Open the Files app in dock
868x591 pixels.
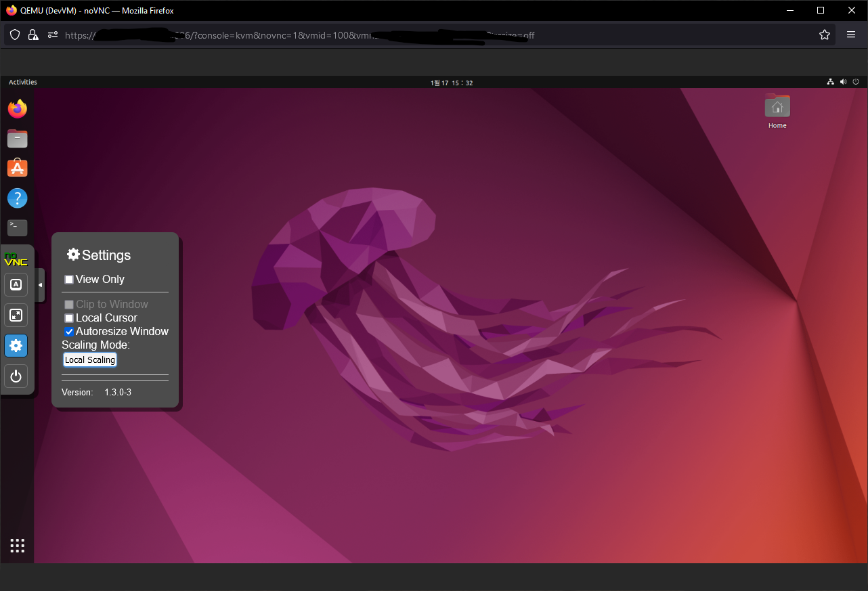click(17, 138)
